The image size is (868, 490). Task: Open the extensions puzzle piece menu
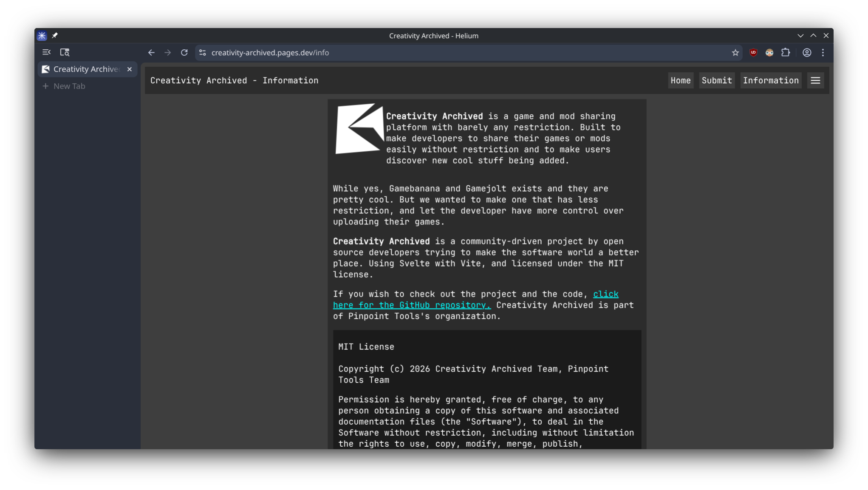[786, 53]
